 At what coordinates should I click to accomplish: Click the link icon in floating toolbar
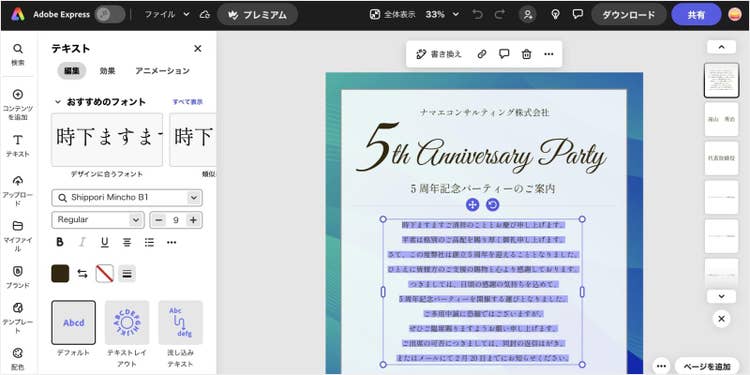click(x=482, y=54)
